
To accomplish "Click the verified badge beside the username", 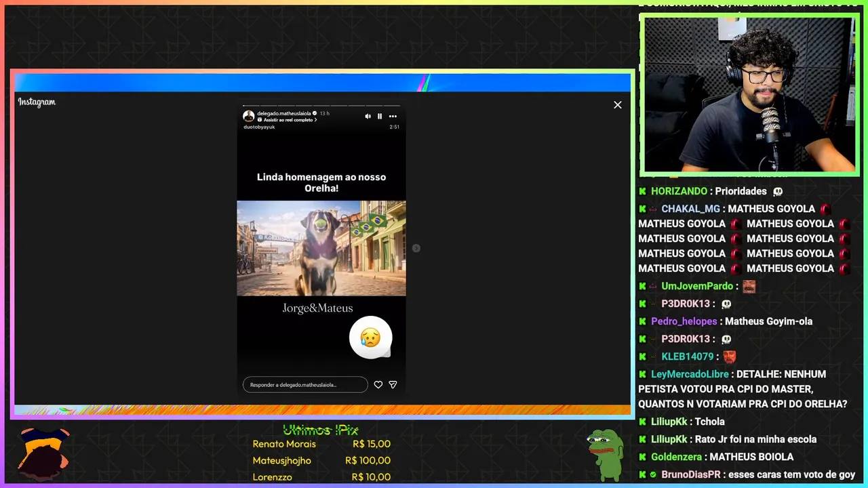I will click(x=315, y=113).
